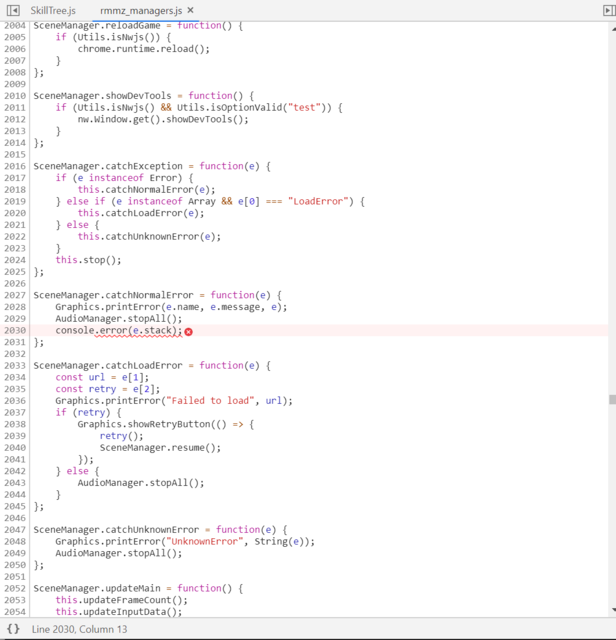Click 'console.error(e.stack);' code text
Screen dimensions: 616x640
(119, 330)
